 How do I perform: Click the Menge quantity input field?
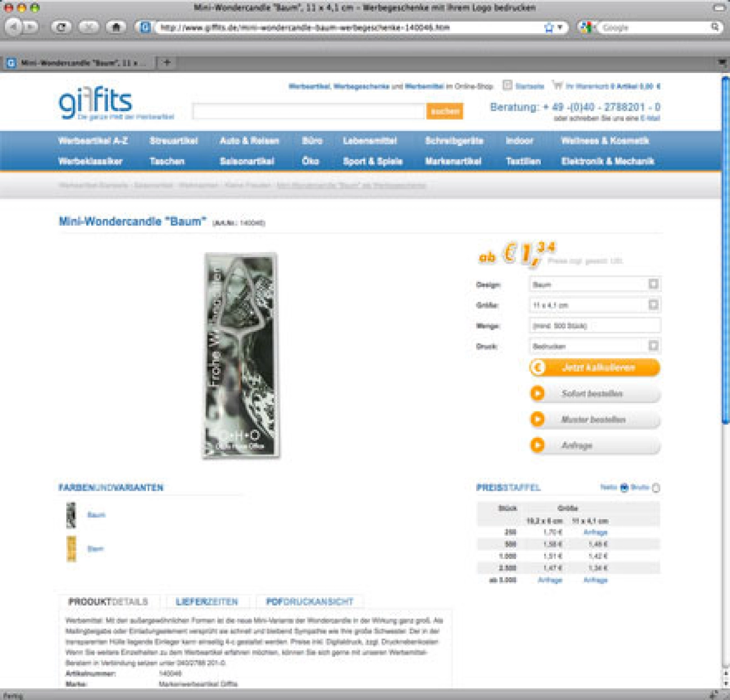[x=594, y=326]
